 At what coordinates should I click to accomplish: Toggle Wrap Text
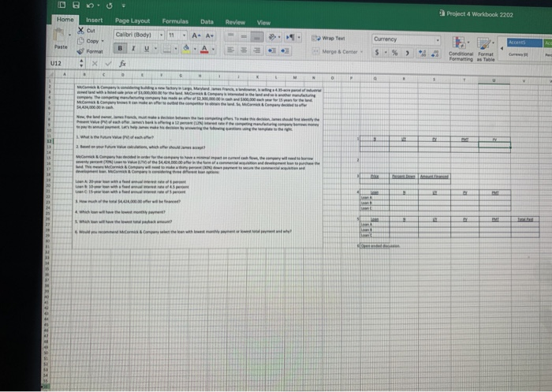[x=328, y=38]
